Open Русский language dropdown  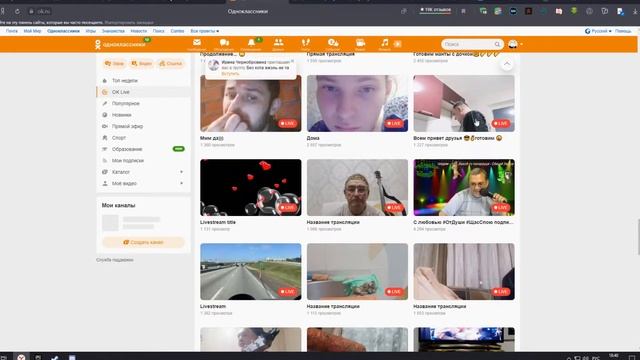[598, 31]
